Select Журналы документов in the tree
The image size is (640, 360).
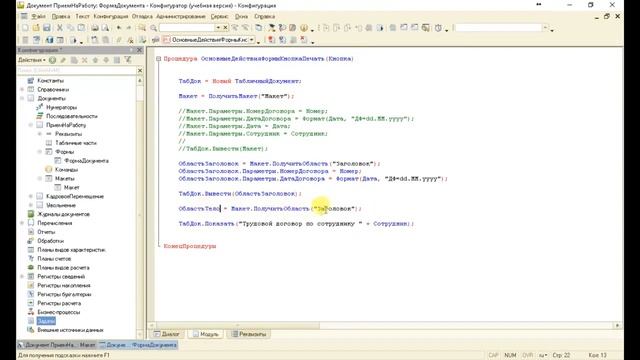click(x=63, y=214)
